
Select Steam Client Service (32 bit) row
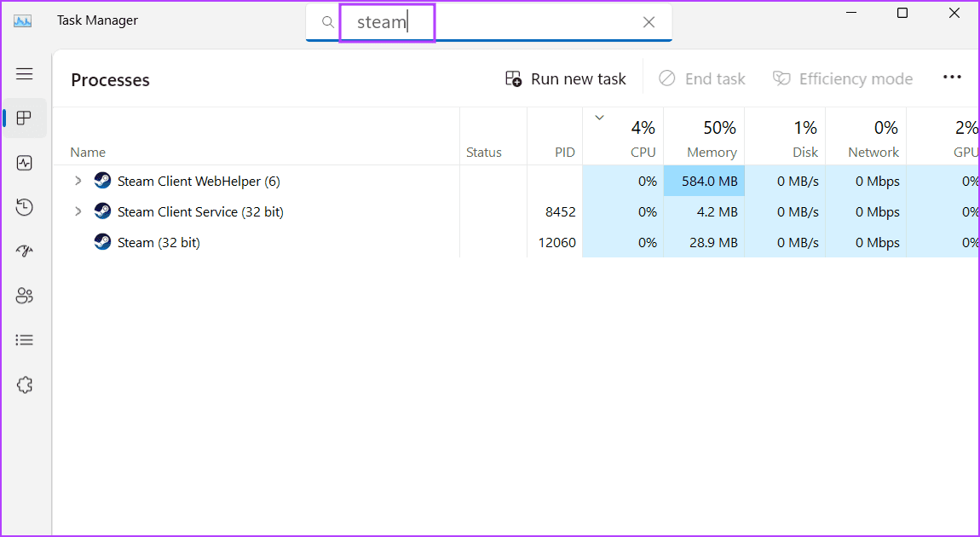[516, 211]
